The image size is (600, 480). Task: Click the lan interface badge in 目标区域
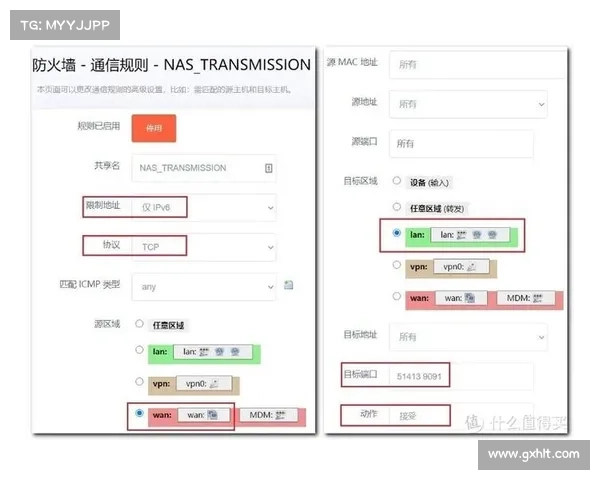pyautogui.click(x=470, y=235)
